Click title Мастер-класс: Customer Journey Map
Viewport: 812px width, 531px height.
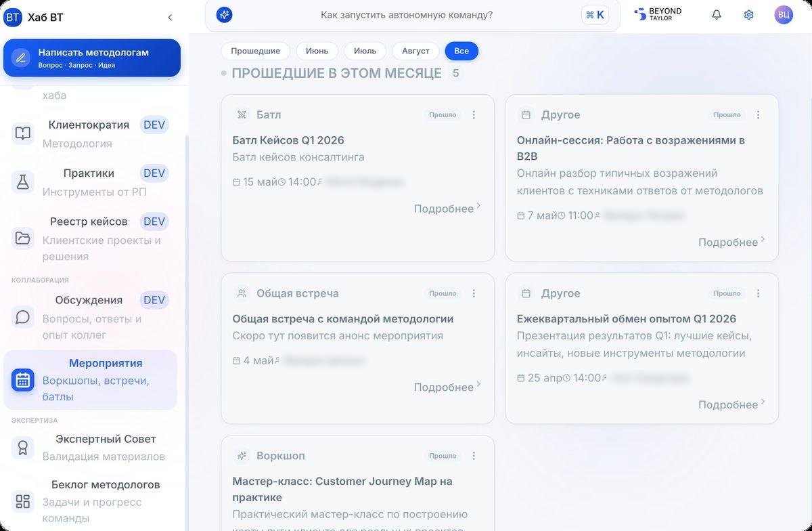click(x=342, y=489)
